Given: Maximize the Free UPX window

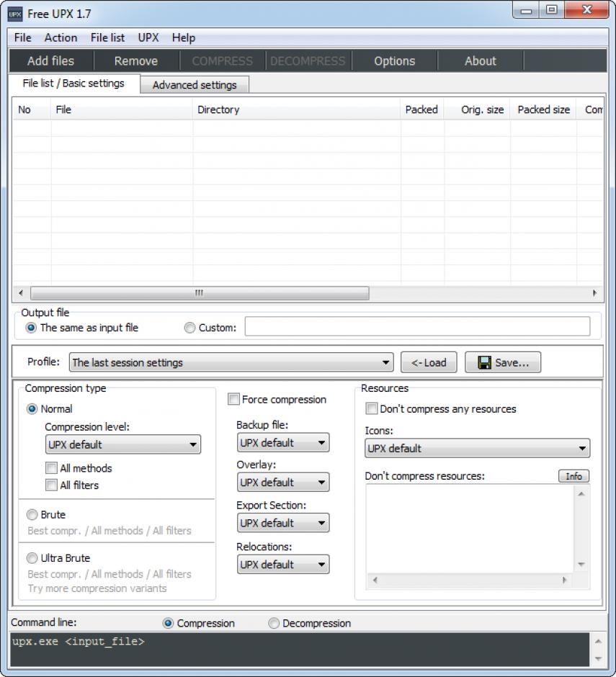Looking at the screenshot, I should pos(552,10).
